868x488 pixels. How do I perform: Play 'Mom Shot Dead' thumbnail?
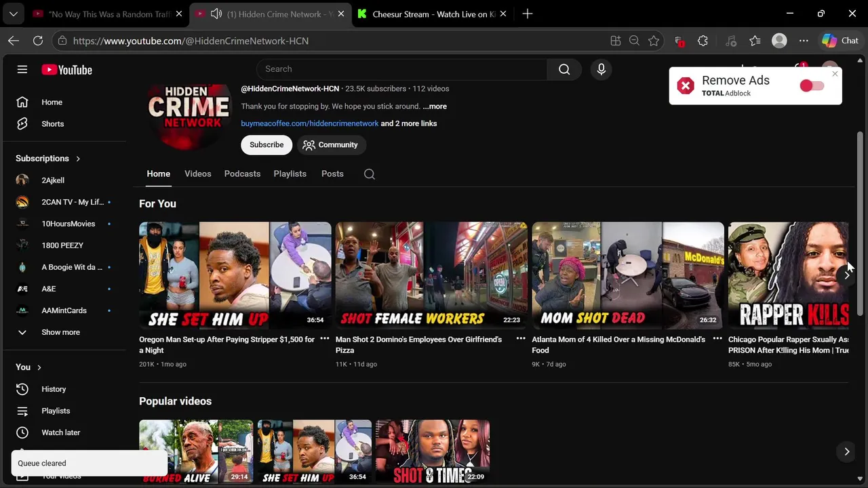628,276
